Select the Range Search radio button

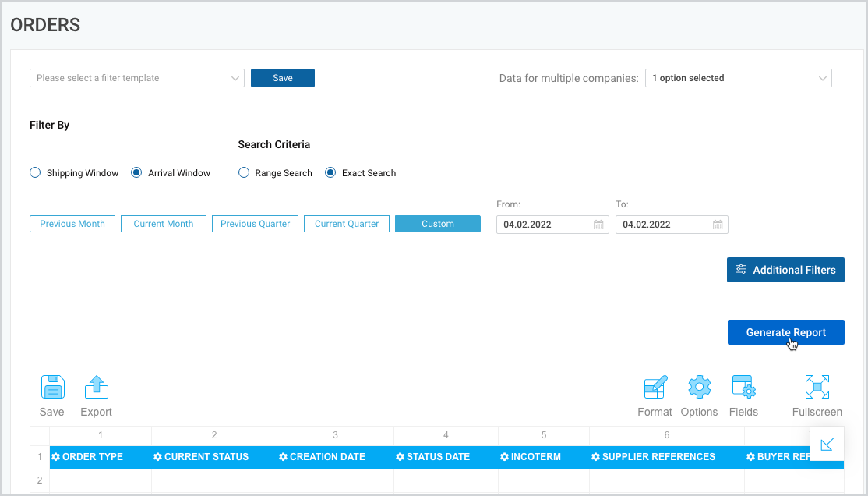coord(244,172)
